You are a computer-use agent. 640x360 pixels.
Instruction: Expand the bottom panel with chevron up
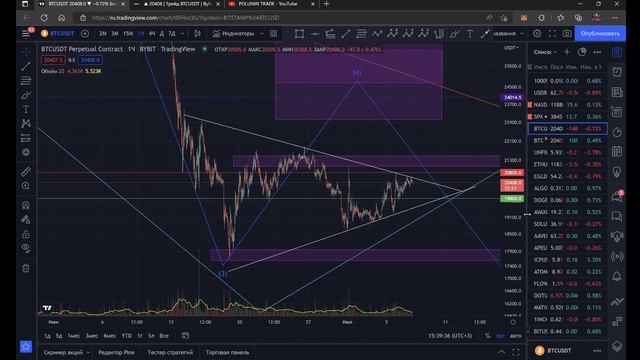(502, 352)
